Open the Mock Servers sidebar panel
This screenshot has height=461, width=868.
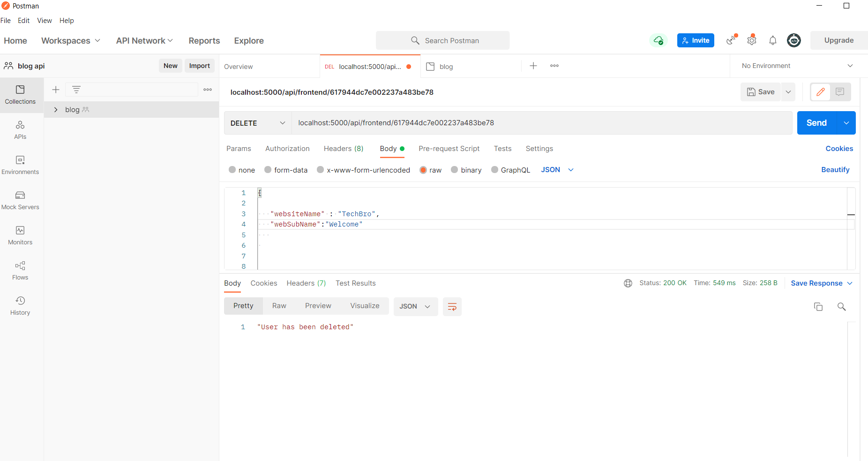pos(20,200)
